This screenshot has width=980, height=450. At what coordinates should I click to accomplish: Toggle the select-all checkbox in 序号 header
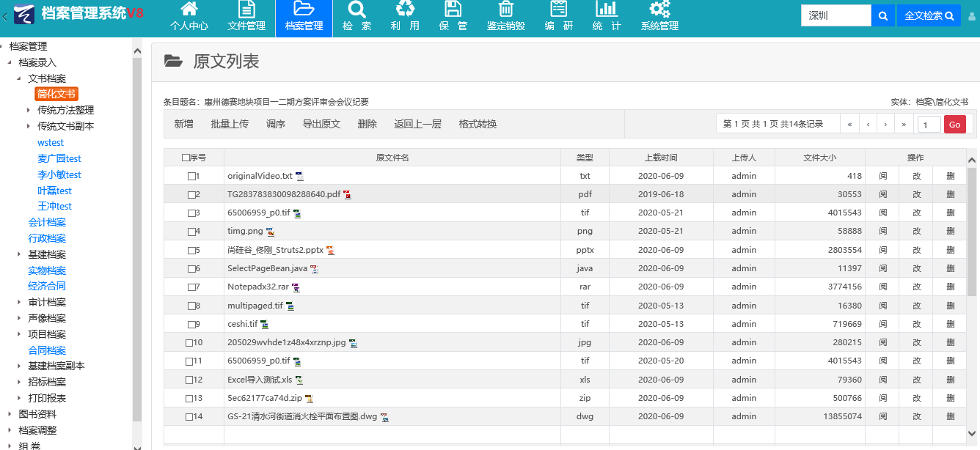(186, 158)
